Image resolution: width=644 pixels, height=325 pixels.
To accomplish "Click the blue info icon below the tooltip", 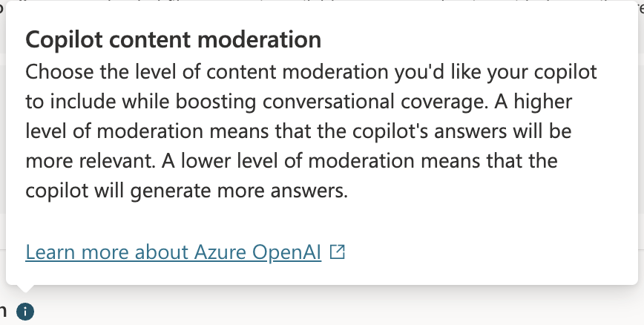I will coord(25,312).
